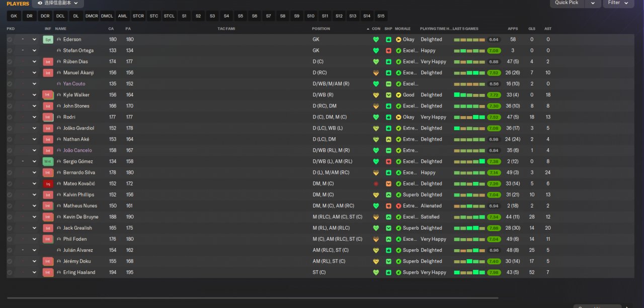This screenshot has height=308, width=644.
Task: Click Ederson's 6.64 average rating pill
Action: 494,40
